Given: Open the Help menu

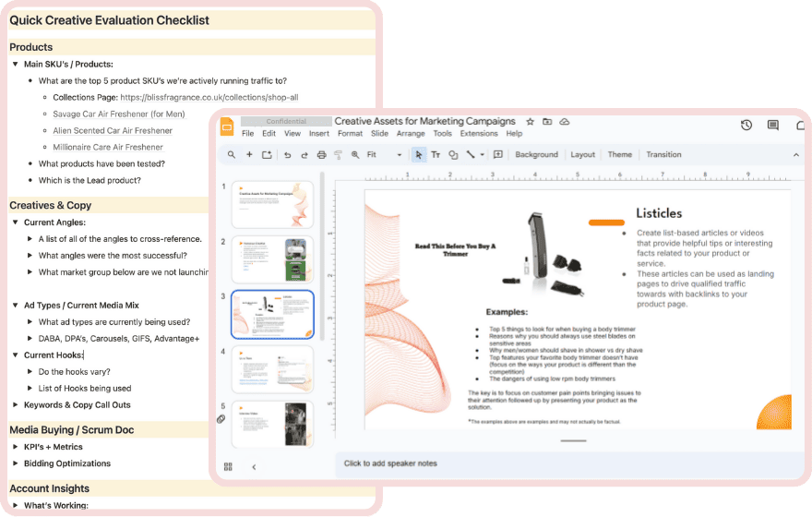Looking at the screenshot, I should click(514, 134).
